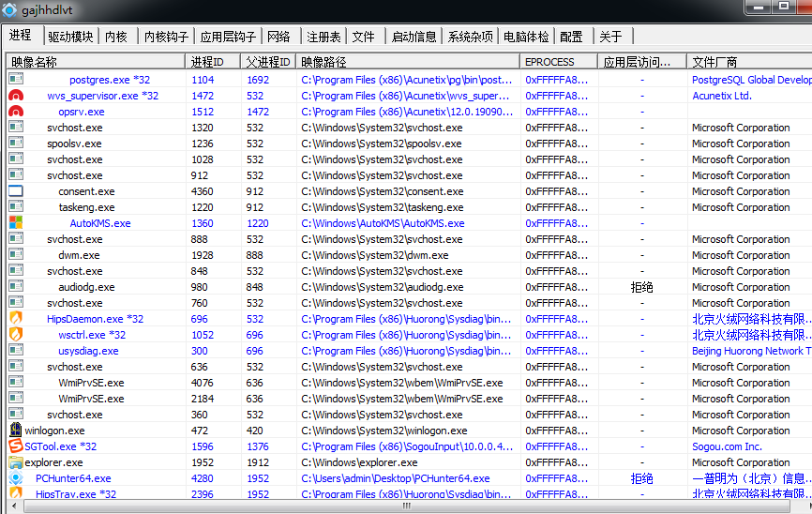
Task: Click icon of svchost.exe with PID 760
Action: (x=16, y=303)
